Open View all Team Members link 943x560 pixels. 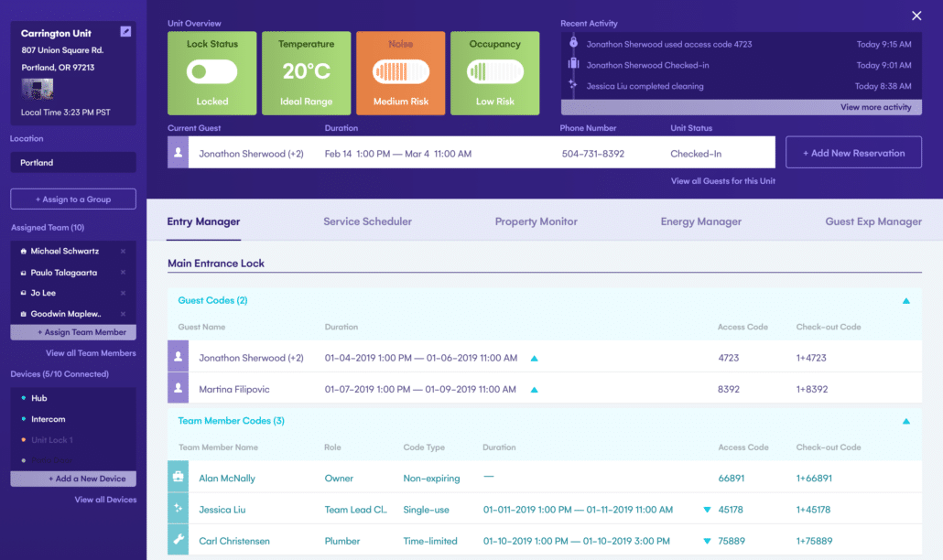[91, 353]
